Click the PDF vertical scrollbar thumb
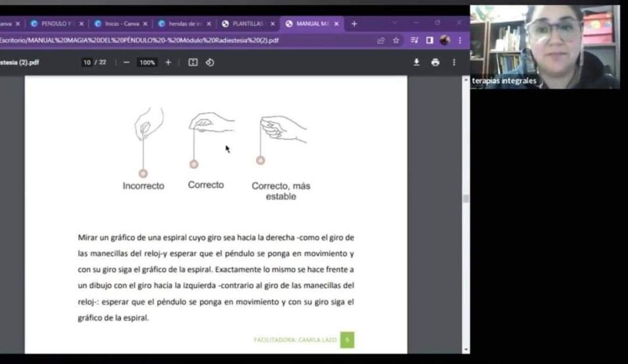The height and width of the screenshot is (364, 628). tap(465, 199)
